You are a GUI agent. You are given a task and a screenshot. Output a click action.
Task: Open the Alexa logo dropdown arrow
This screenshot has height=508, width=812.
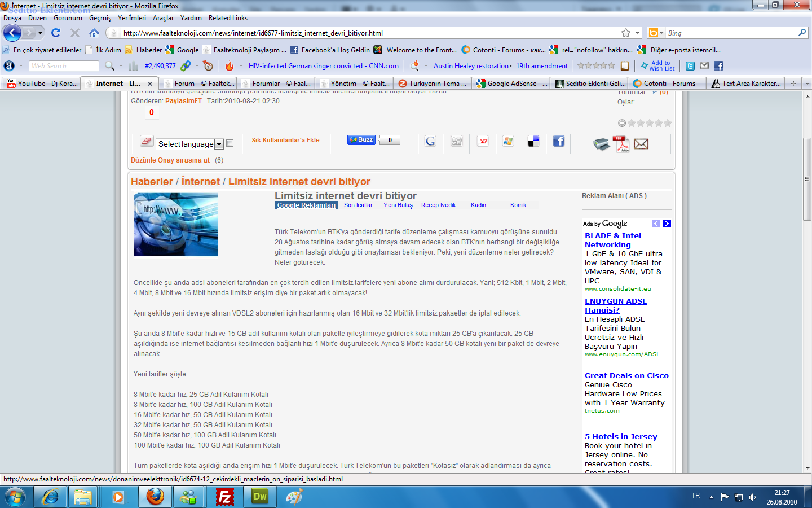coord(21,66)
